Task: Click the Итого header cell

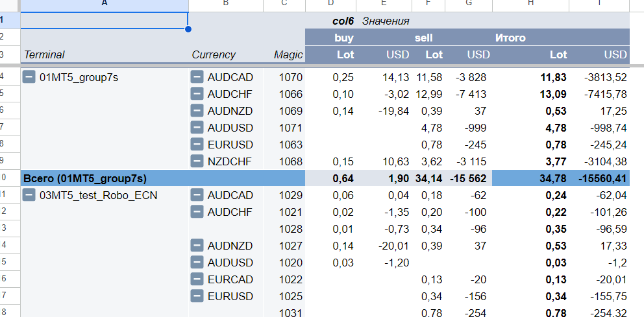Action: 510,38
